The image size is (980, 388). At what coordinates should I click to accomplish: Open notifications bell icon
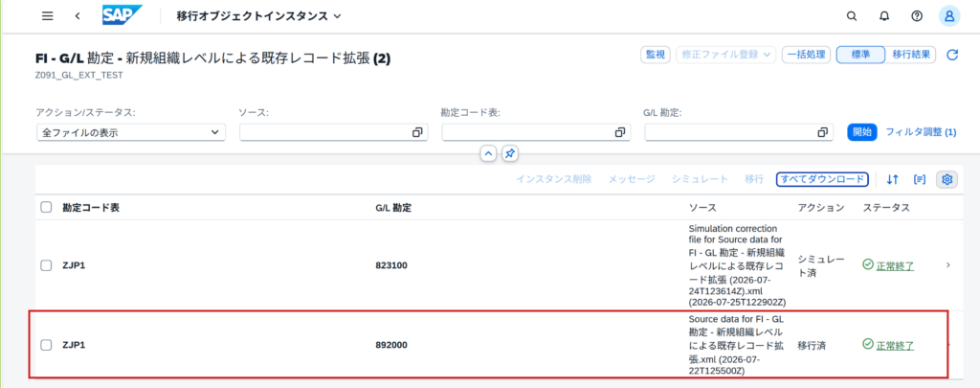(x=883, y=16)
